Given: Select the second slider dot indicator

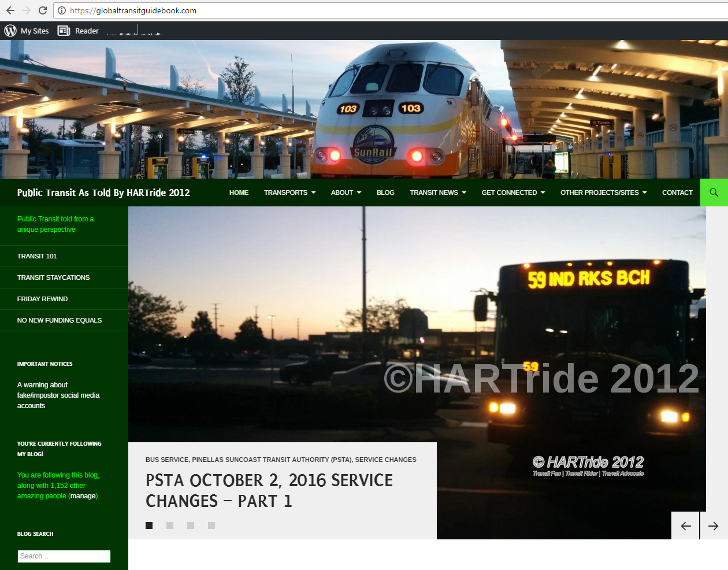Looking at the screenshot, I should click(x=170, y=525).
